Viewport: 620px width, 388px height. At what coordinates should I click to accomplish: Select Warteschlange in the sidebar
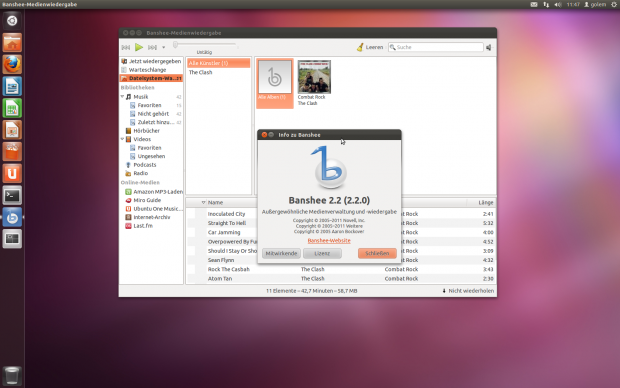tap(151, 70)
